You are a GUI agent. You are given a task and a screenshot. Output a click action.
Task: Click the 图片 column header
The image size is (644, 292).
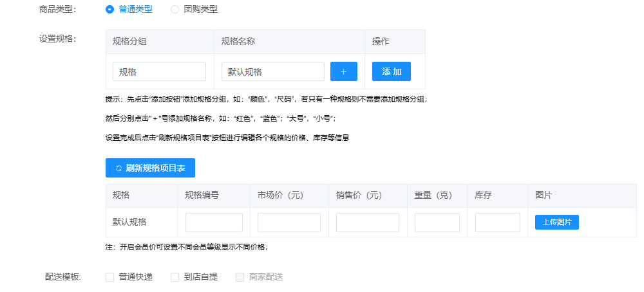click(544, 195)
